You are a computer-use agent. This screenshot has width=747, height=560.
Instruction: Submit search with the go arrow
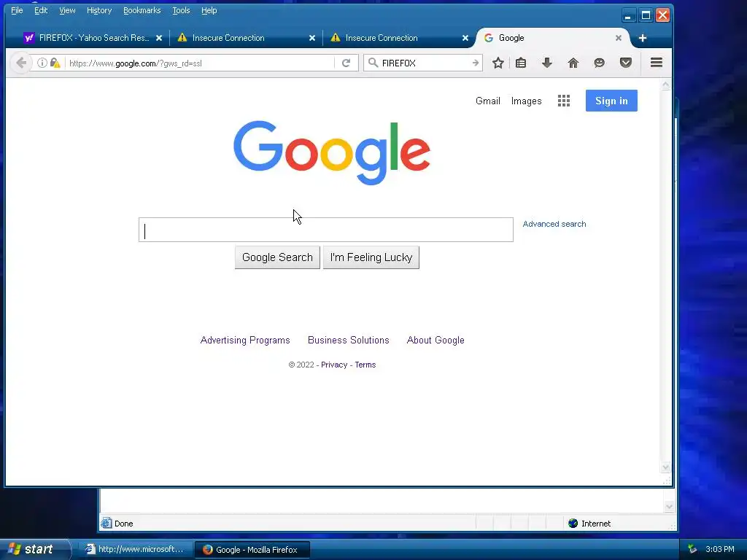[x=475, y=63]
